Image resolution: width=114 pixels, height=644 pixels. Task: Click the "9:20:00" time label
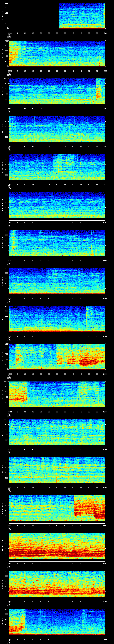9,639
